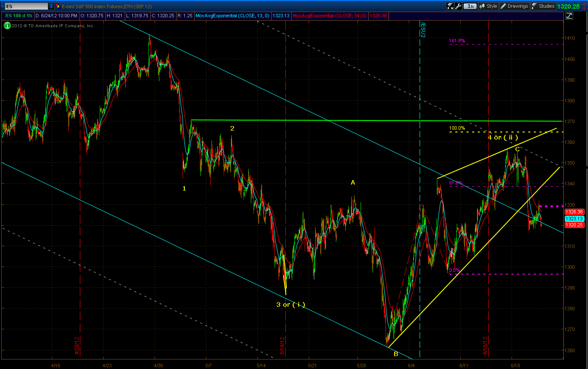
Task: Click the 6/15/12 expiration date marker
Action: (486, 346)
